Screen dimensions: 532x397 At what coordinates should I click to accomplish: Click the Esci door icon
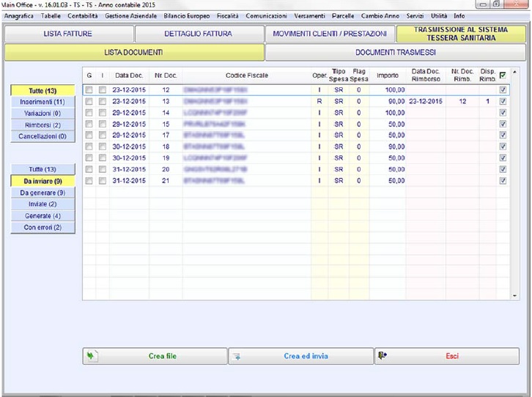[x=383, y=356]
